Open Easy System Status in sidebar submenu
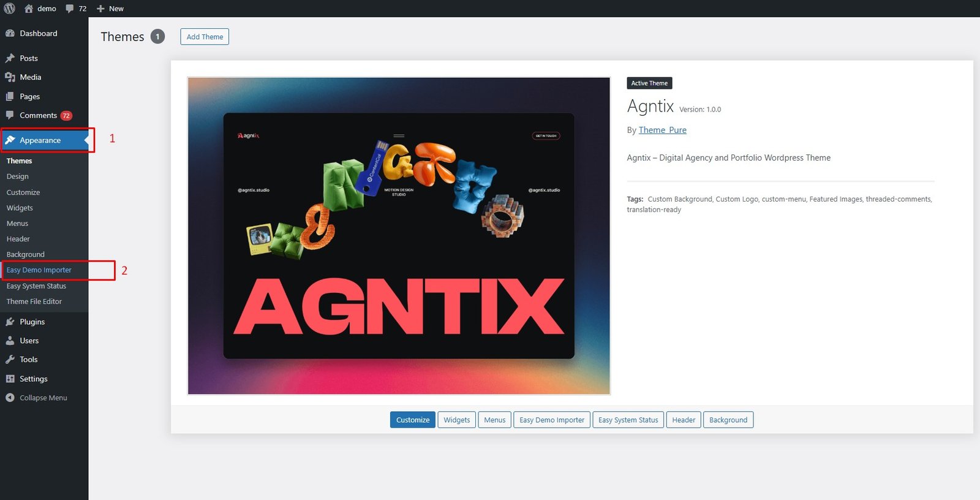The image size is (980, 500). tap(36, 286)
